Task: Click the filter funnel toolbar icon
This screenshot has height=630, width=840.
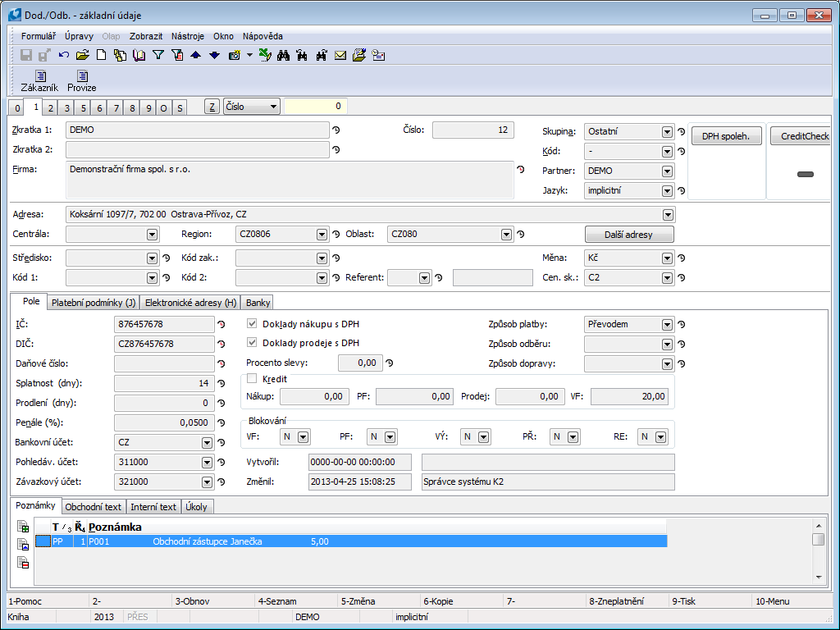Action: coord(158,56)
